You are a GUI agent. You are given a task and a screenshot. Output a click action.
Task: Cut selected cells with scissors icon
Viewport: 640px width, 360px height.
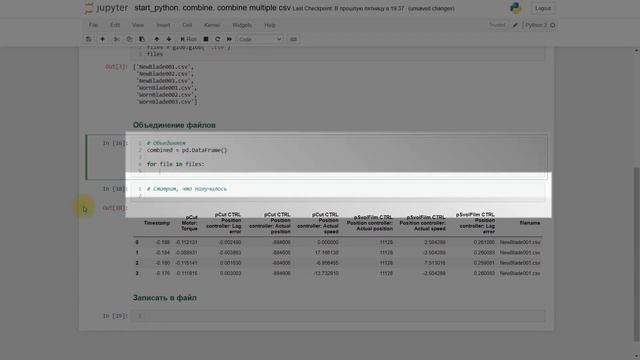[x=116, y=39]
